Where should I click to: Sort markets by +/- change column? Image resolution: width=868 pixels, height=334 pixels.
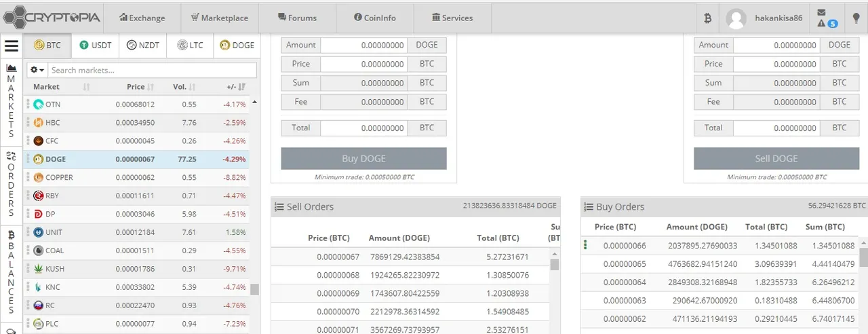tap(236, 87)
